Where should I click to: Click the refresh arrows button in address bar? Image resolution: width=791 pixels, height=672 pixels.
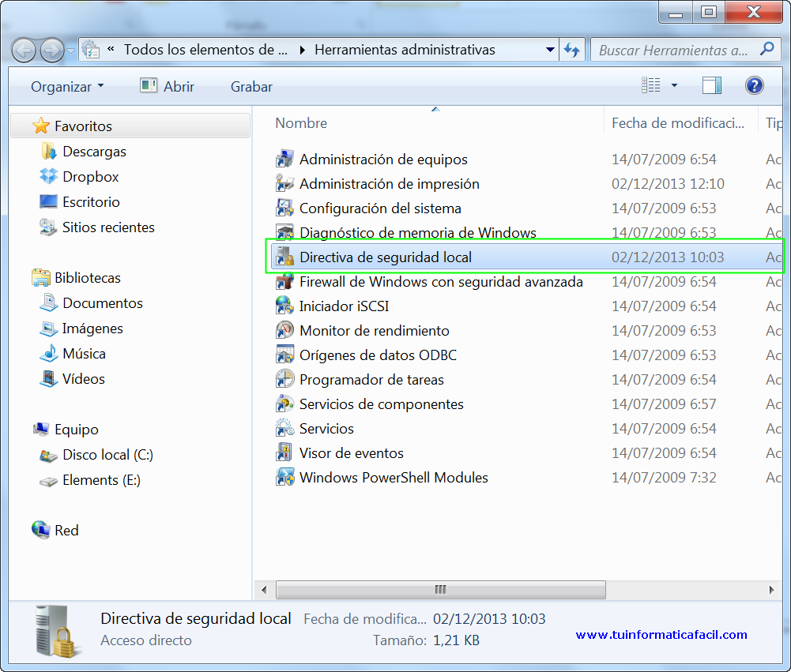point(572,50)
